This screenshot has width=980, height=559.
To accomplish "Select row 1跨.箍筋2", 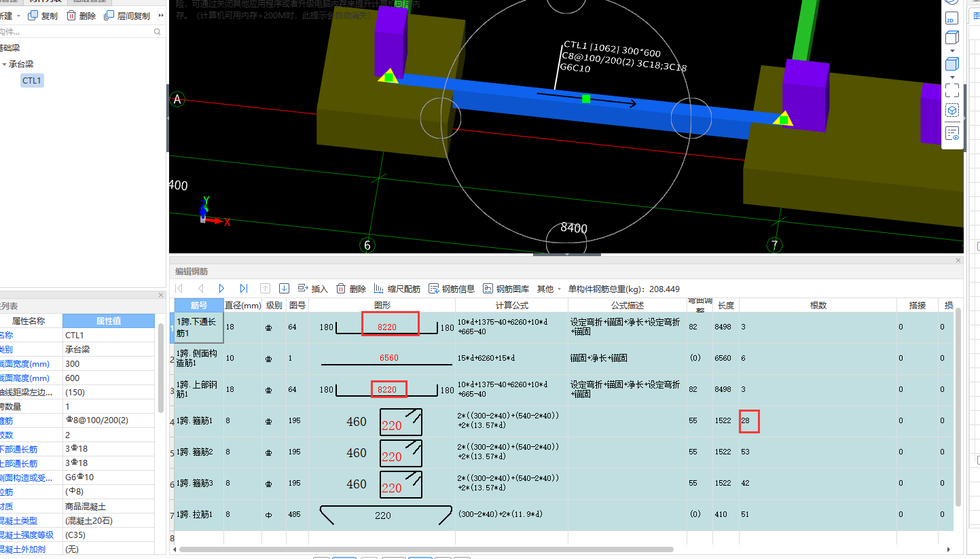I will (199, 452).
